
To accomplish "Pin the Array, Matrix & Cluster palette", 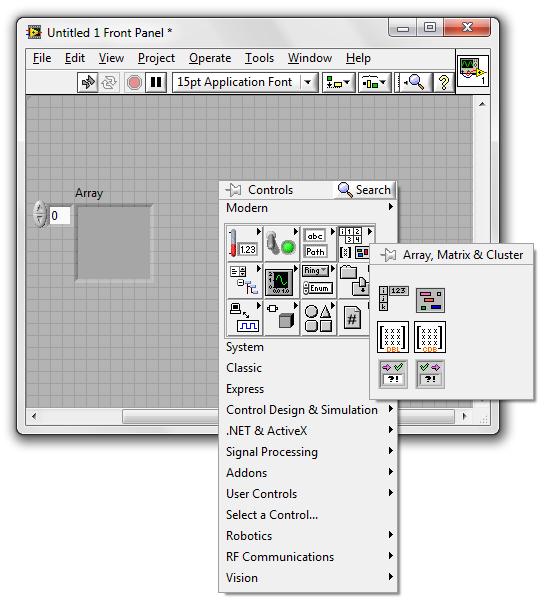I will coord(388,255).
